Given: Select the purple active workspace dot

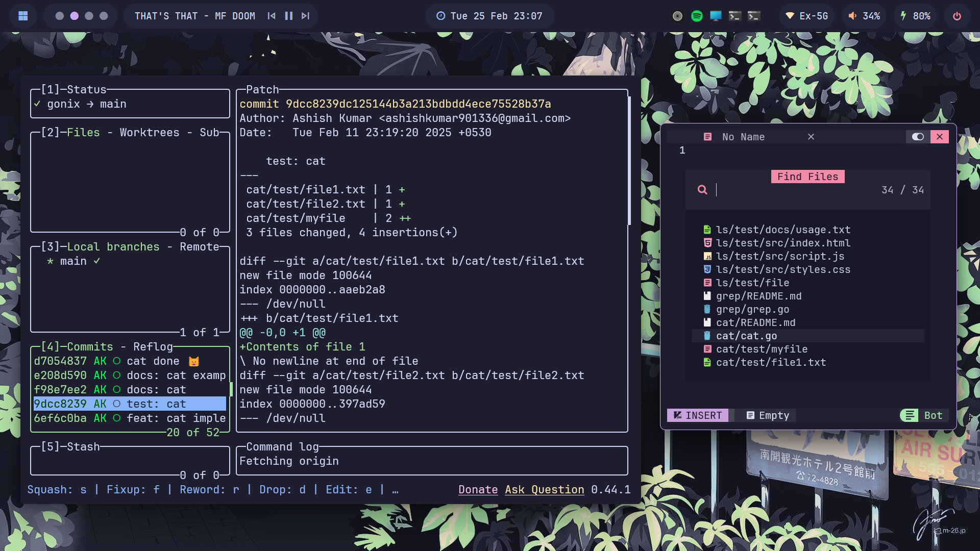Looking at the screenshot, I should click(x=75, y=16).
